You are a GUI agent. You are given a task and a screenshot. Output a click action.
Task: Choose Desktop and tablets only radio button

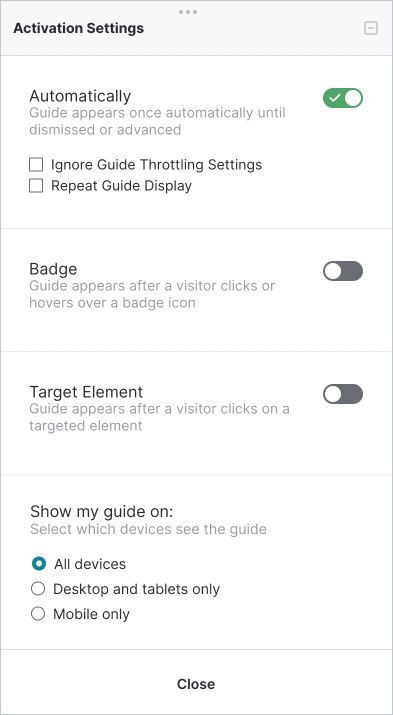38,589
